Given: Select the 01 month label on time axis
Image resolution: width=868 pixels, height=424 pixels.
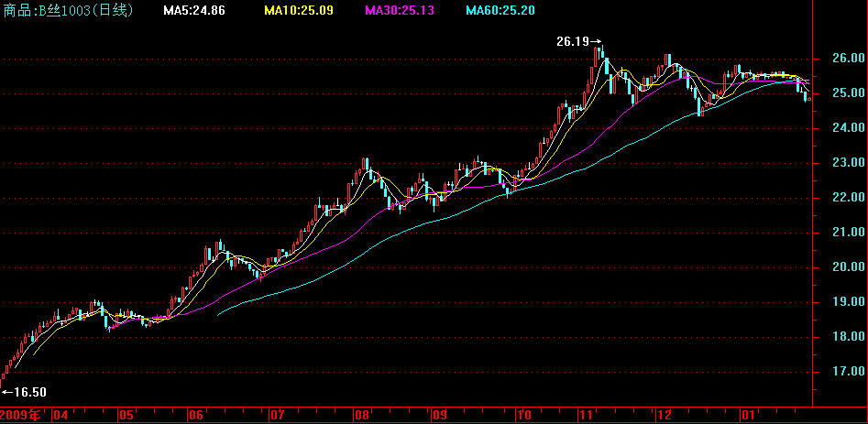Looking at the screenshot, I should point(748,415).
